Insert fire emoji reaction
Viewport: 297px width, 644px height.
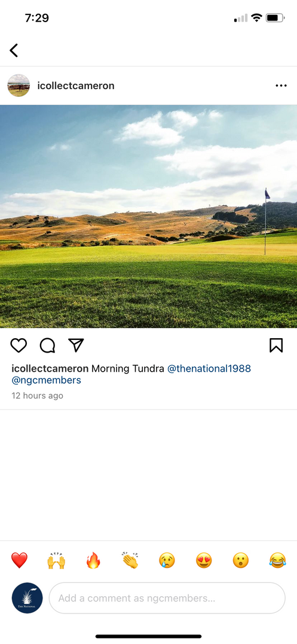(93, 560)
